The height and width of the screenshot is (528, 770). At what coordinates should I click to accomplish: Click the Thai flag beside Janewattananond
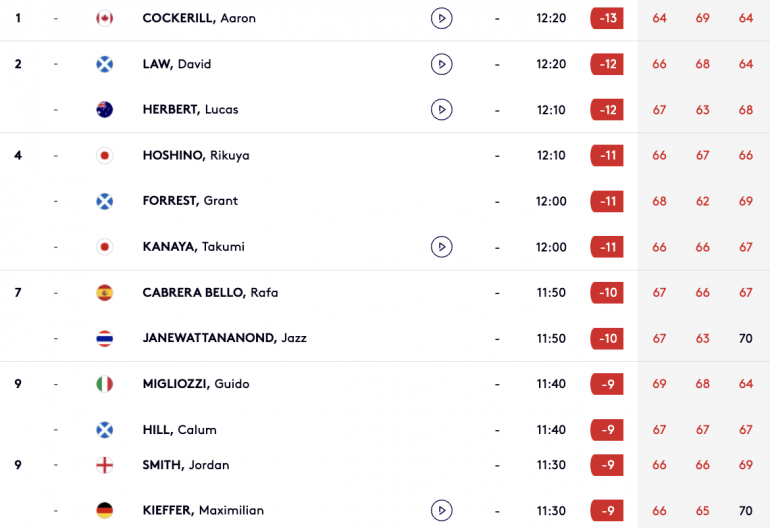(105, 338)
